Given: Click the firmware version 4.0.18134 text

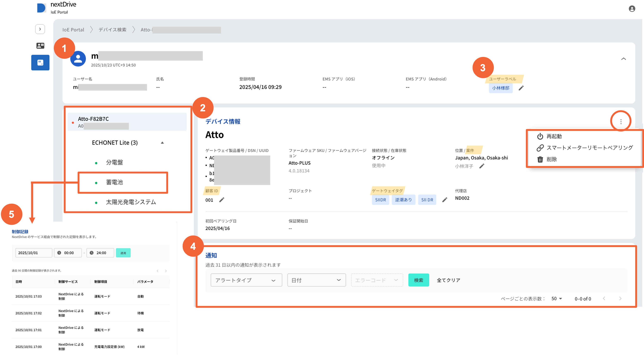Looking at the screenshot, I should click(299, 171).
